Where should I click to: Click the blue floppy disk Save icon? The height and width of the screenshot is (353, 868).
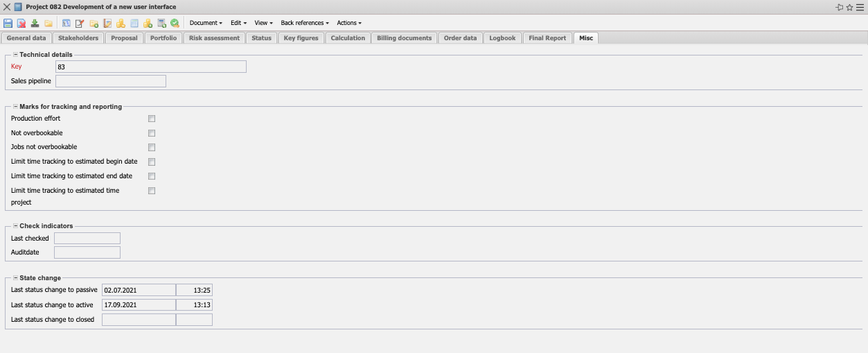[x=8, y=23]
